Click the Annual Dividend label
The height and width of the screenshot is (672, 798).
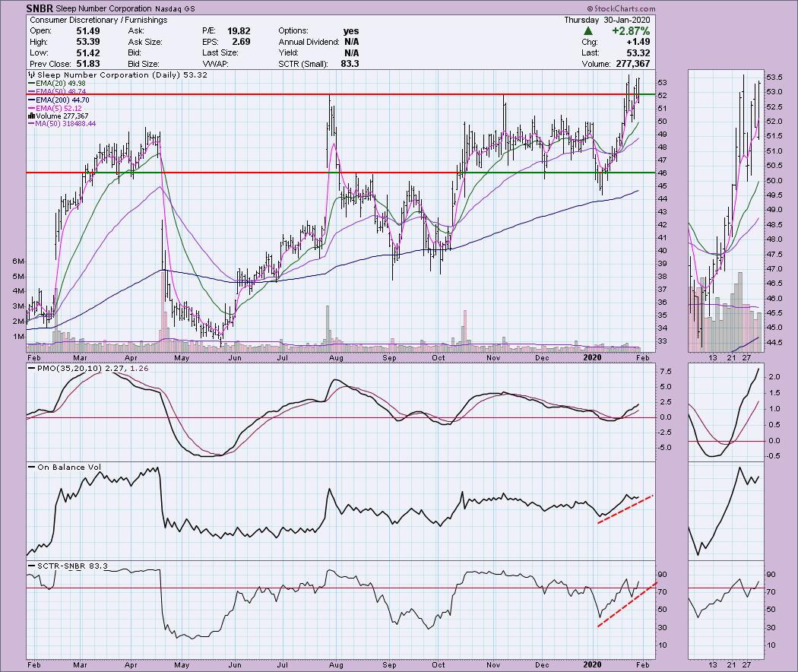(309, 42)
